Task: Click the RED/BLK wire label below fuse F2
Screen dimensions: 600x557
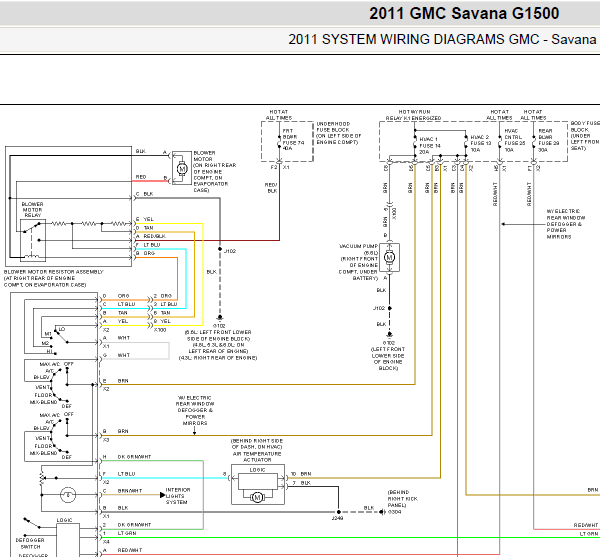Action: coord(271,188)
